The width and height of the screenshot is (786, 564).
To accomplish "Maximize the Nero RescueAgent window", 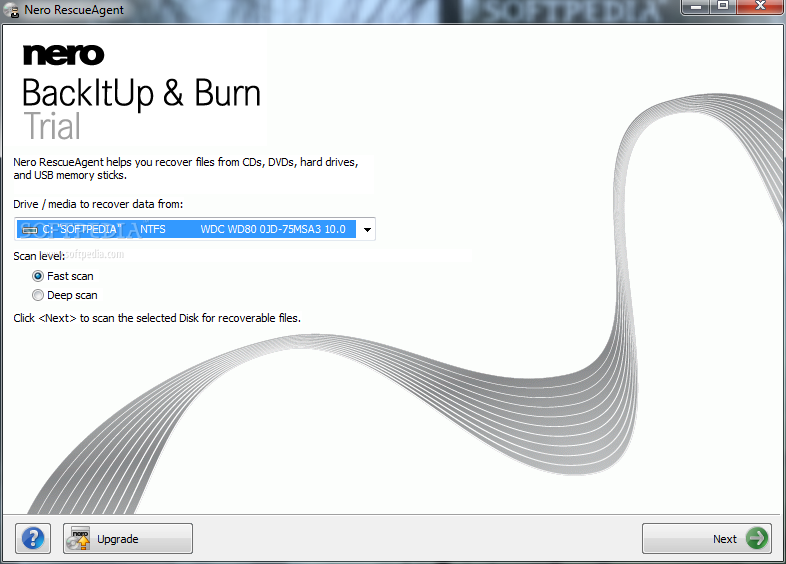I will click(x=723, y=7).
